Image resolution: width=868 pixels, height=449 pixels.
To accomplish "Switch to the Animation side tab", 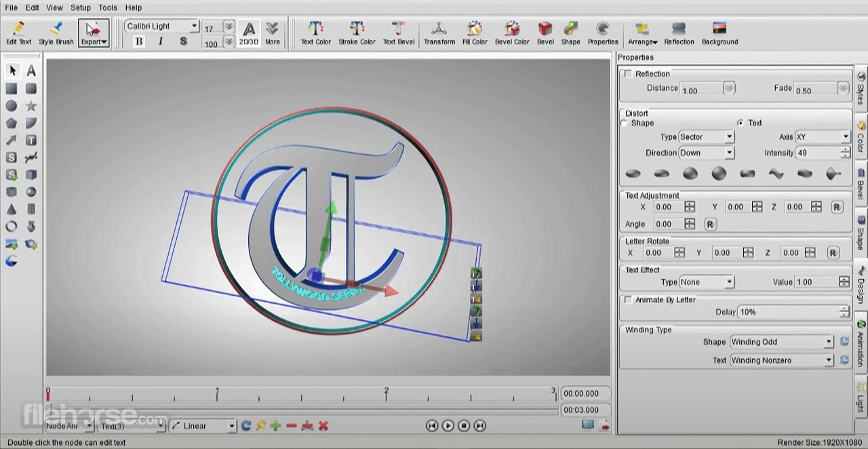I will coord(860,343).
